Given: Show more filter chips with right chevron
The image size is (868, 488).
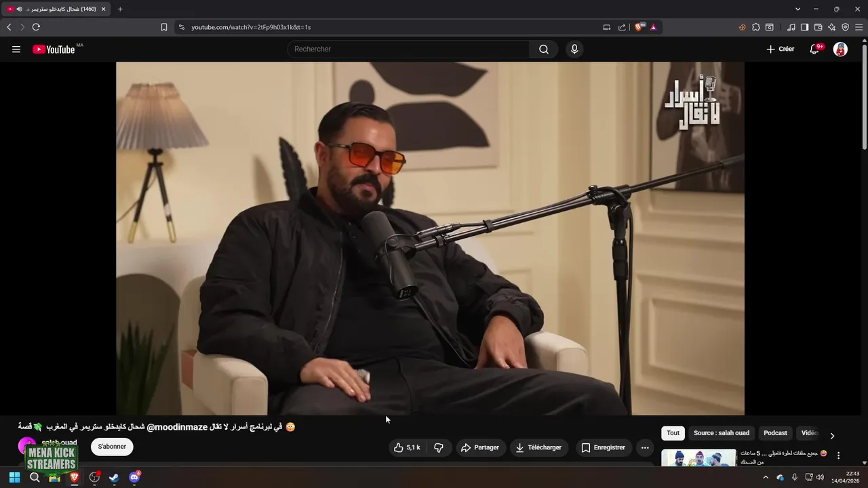Looking at the screenshot, I should pos(832,435).
